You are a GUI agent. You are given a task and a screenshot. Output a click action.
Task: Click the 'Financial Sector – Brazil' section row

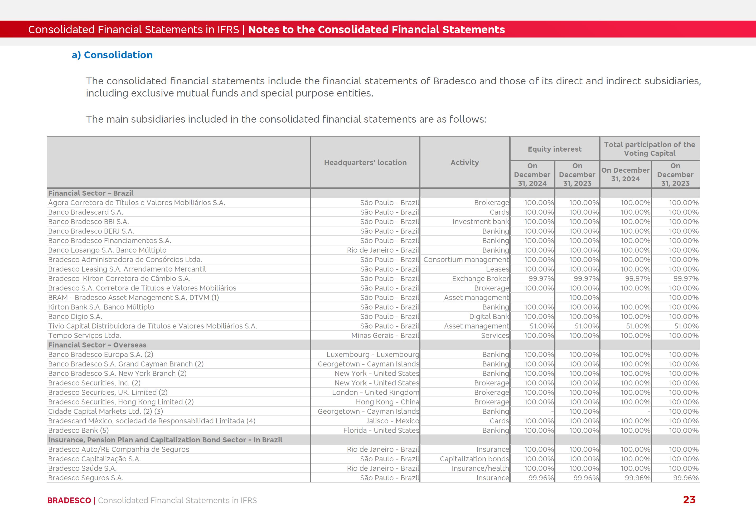[x=91, y=193]
